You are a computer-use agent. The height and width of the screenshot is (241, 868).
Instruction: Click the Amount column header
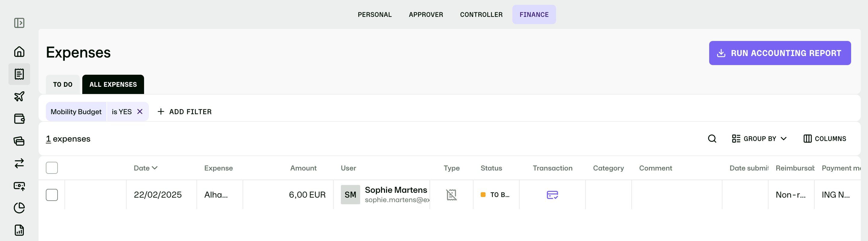click(x=303, y=168)
